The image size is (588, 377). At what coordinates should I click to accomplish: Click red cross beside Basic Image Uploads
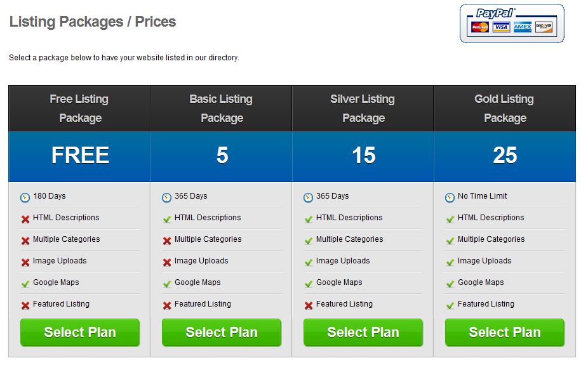click(x=167, y=262)
